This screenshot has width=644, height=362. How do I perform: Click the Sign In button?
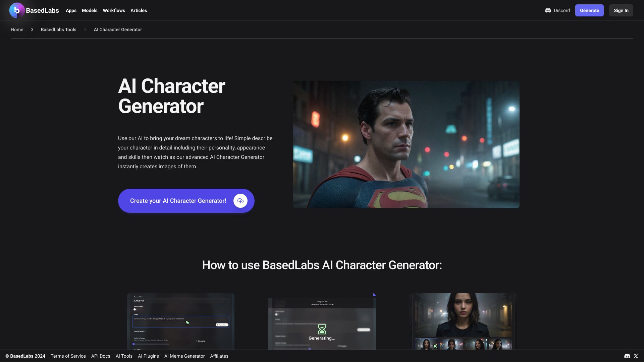(621, 10)
